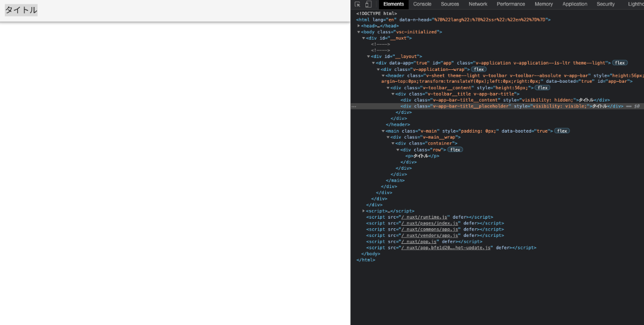Expand the collapsed script element
The image size is (644, 325).
(364, 211)
